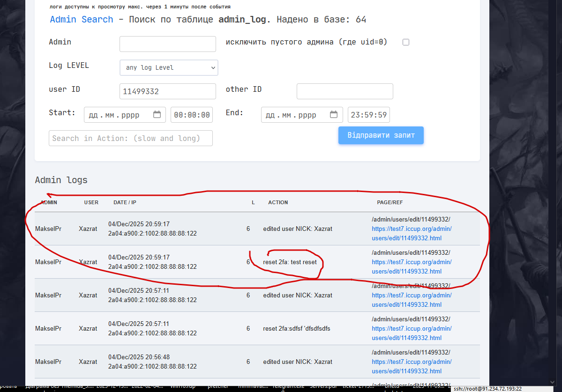Click the 'Відправити запит' submit button

[381, 135]
